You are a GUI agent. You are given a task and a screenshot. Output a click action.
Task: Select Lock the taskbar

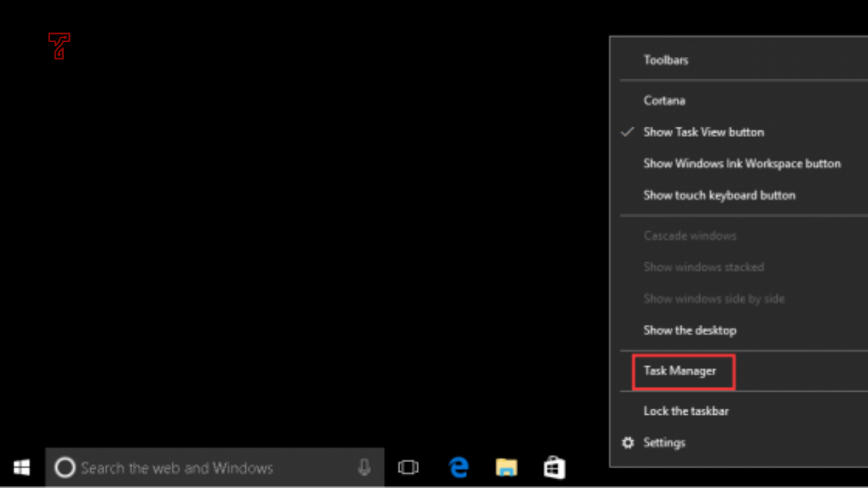686,411
